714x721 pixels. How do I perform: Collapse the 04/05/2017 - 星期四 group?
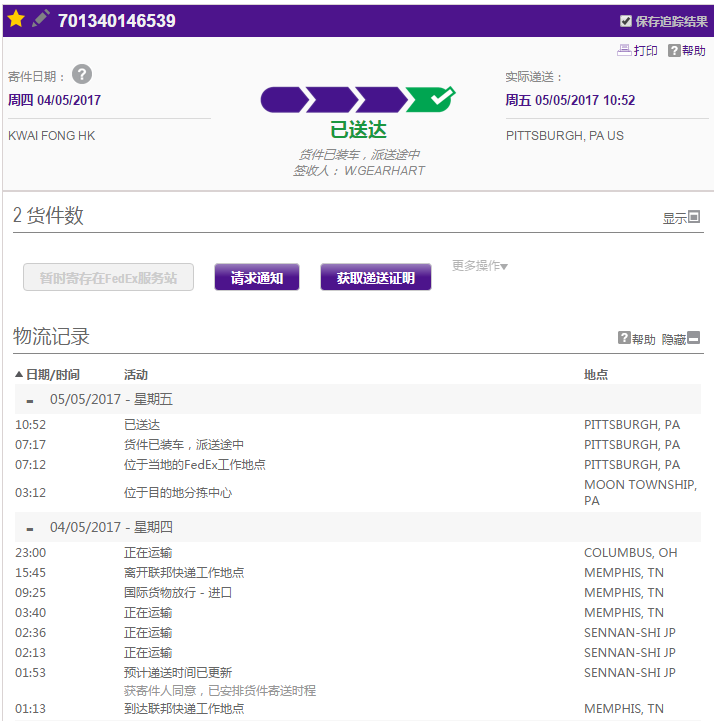click(30, 529)
